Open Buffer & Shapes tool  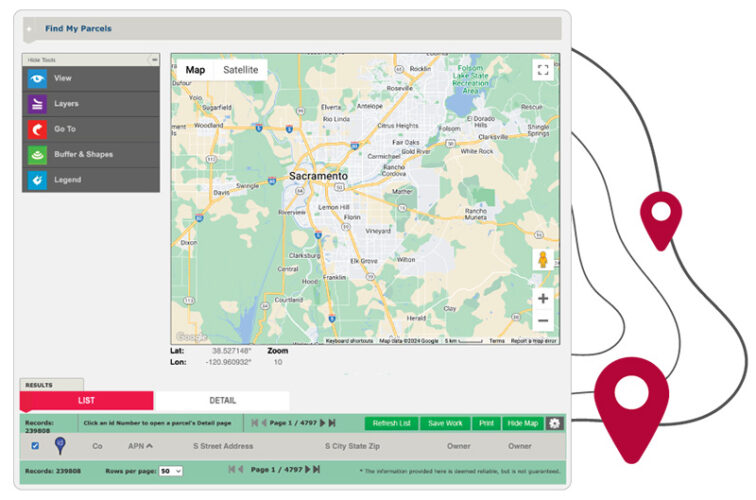click(x=90, y=155)
